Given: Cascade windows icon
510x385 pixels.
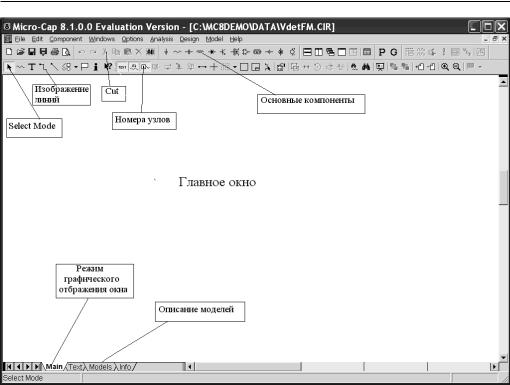Looking at the screenshot, I should pyautogui.click(x=330, y=52).
